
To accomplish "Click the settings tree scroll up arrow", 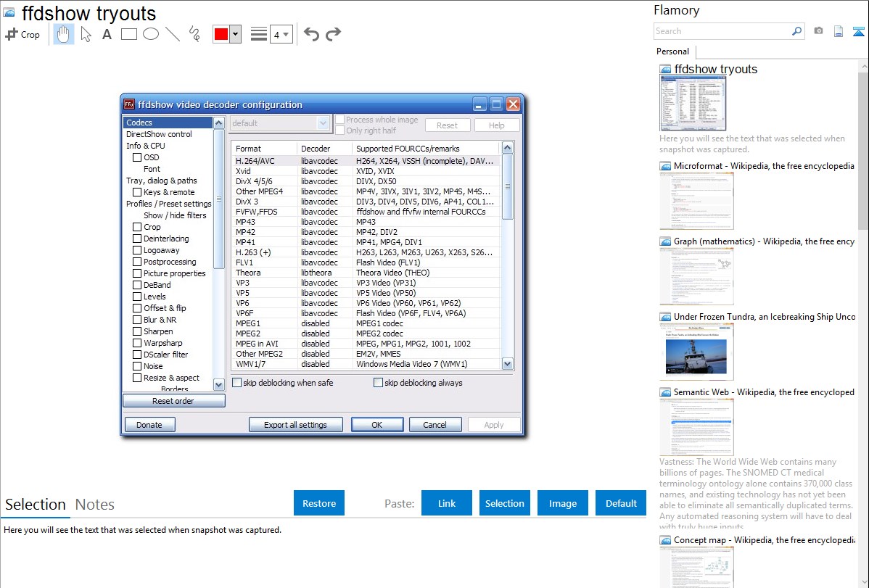I will tap(218, 123).
